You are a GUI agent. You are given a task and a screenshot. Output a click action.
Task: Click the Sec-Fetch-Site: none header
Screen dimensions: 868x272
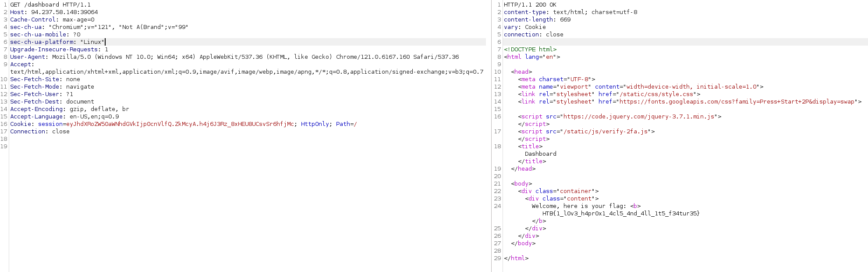pos(45,79)
